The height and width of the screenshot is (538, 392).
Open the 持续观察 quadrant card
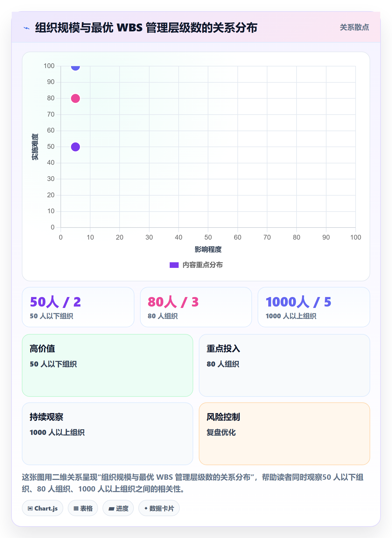(x=108, y=434)
